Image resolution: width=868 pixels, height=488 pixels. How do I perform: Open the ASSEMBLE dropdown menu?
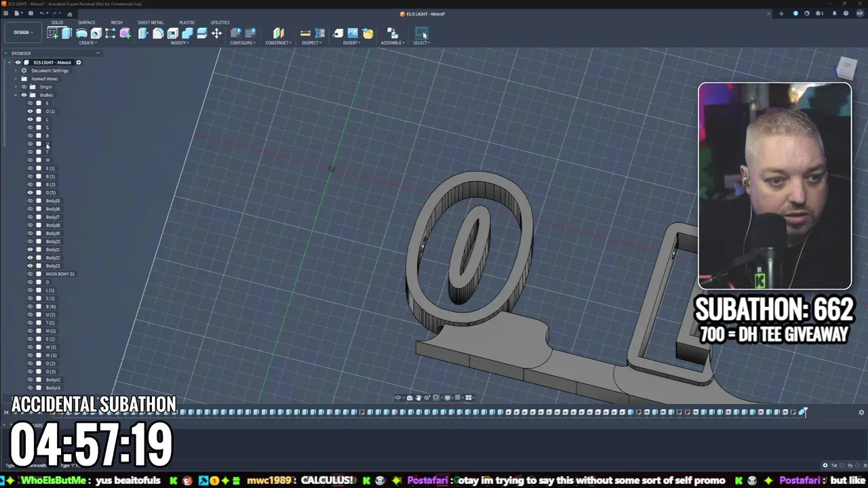point(392,43)
